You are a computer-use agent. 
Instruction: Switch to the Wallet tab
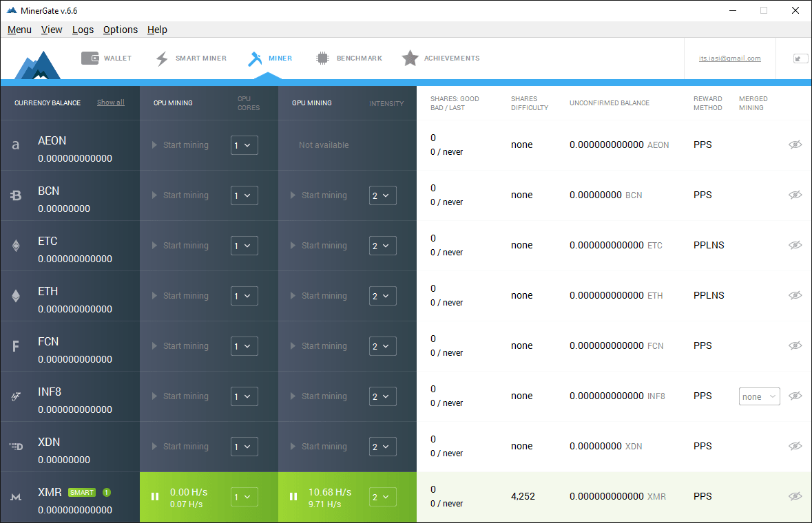coord(107,58)
